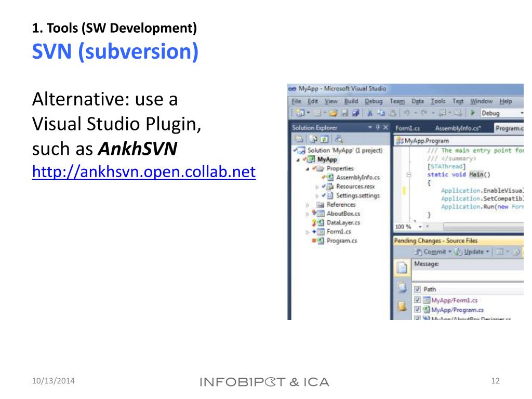Switch to the Form1.cs editor tab

click(x=407, y=128)
